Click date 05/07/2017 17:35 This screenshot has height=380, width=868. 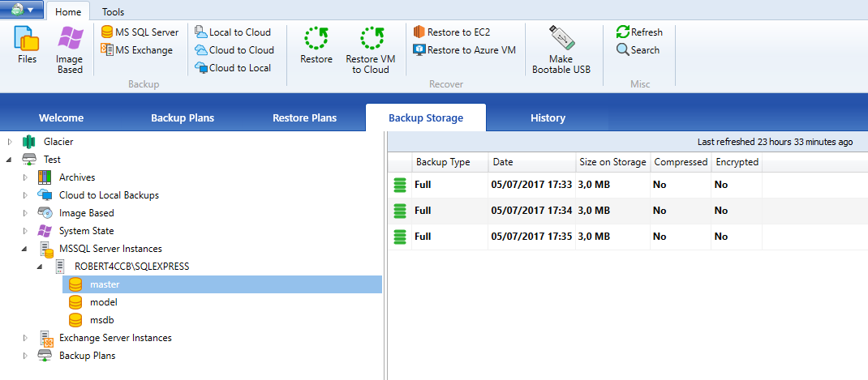[x=531, y=237]
